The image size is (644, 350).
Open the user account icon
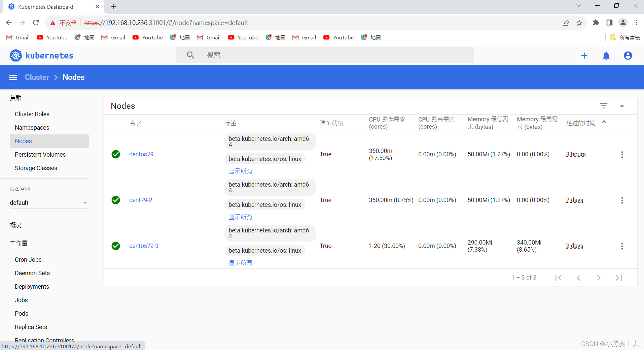click(x=628, y=55)
